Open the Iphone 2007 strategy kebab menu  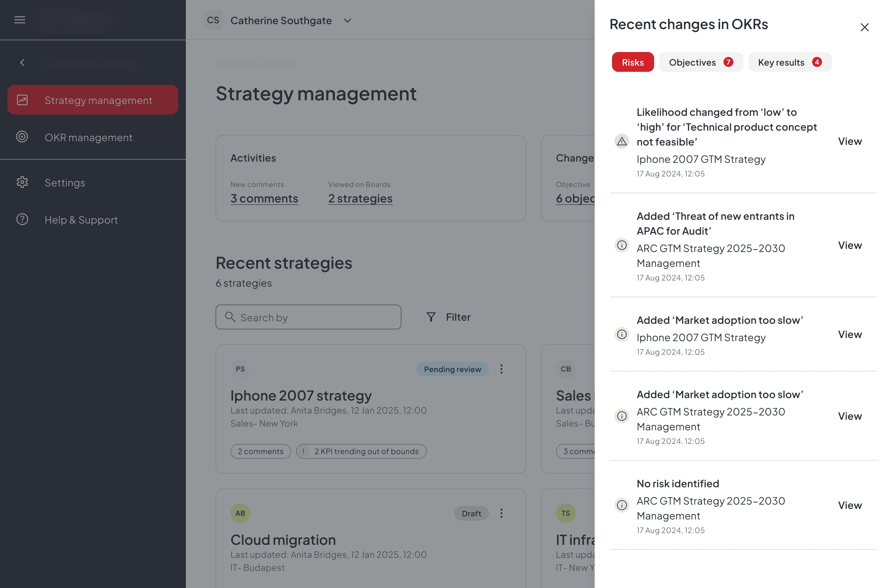point(501,369)
